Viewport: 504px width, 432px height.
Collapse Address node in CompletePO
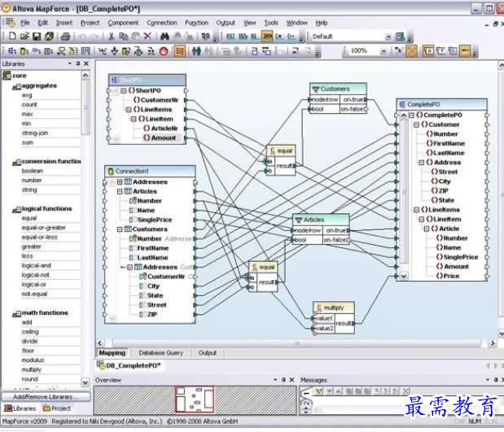422,163
